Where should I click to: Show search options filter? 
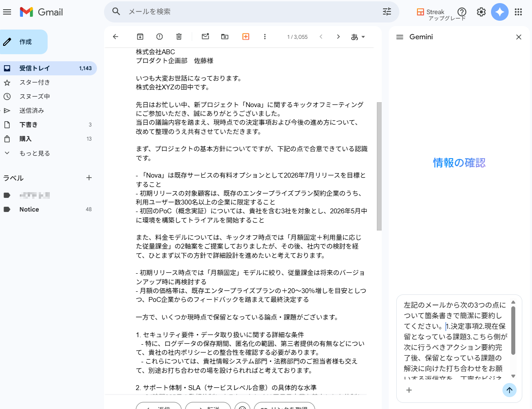point(387,12)
